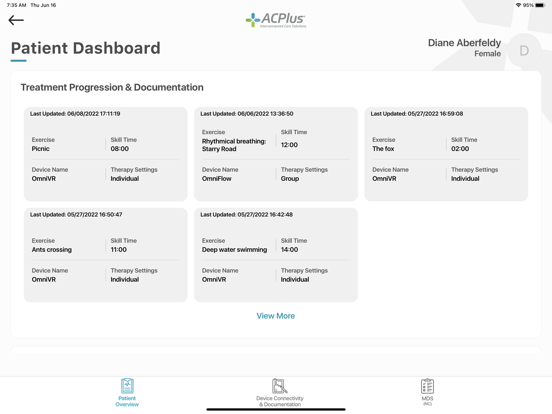
Task: Click the Patient Dashboard title
Action: coord(86,48)
